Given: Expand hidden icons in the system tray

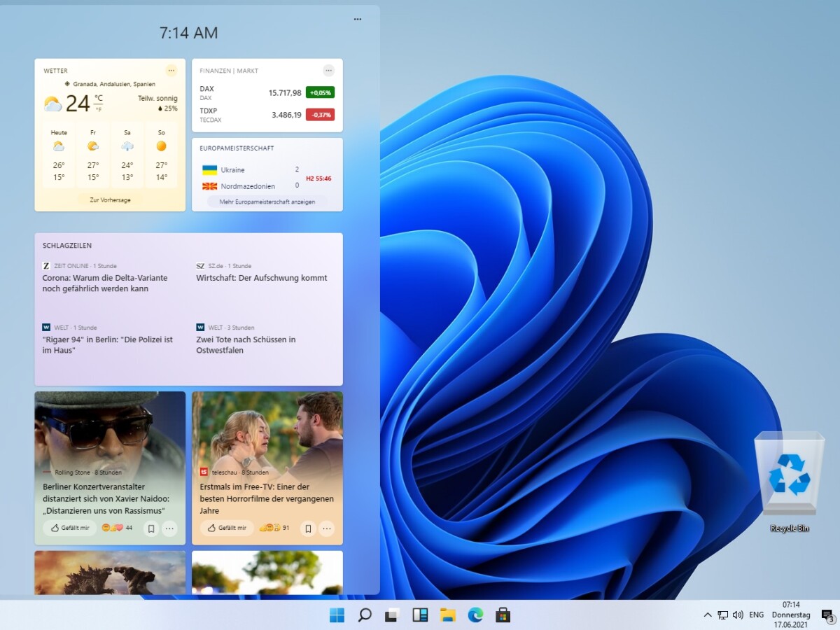Looking at the screenshot, I should [706, 615].
